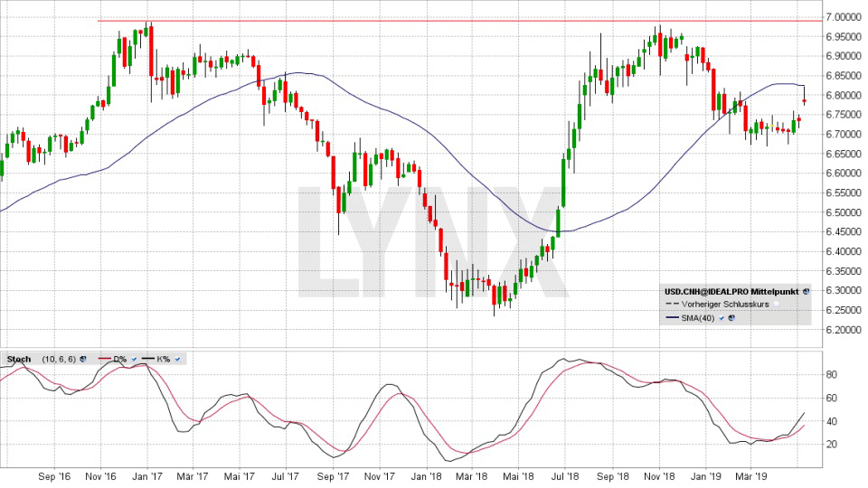
Task: Toggle the K% line checkbox
Action: point(177,359)
